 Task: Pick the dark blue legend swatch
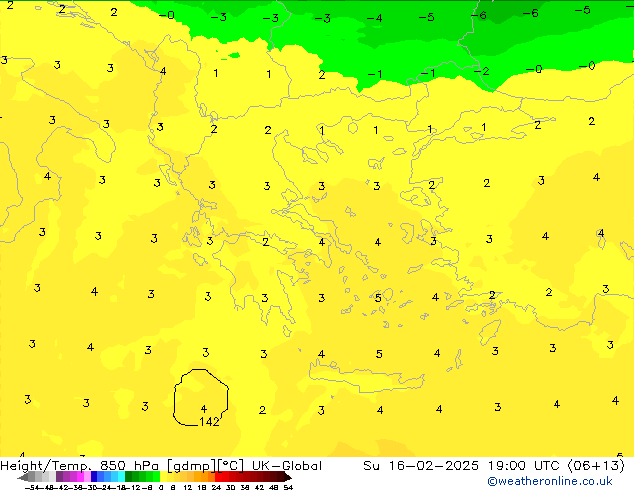(x=94, y=476)
